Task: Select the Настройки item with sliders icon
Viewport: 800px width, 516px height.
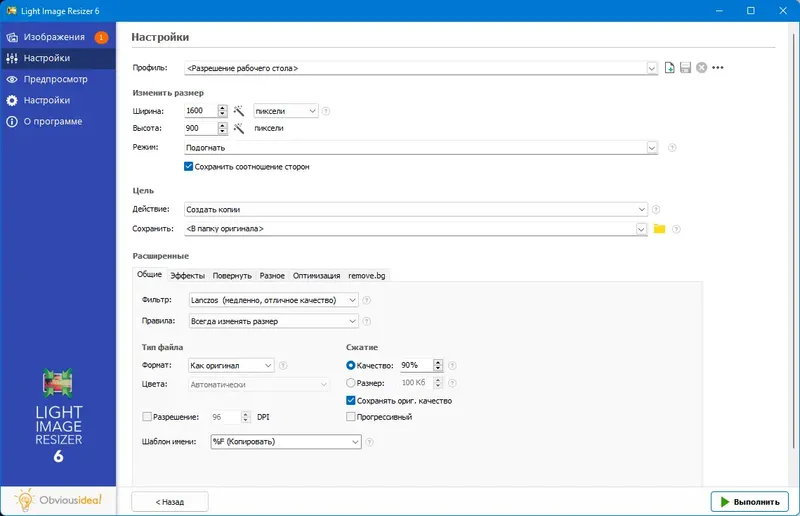Action: tap(58, 58)
